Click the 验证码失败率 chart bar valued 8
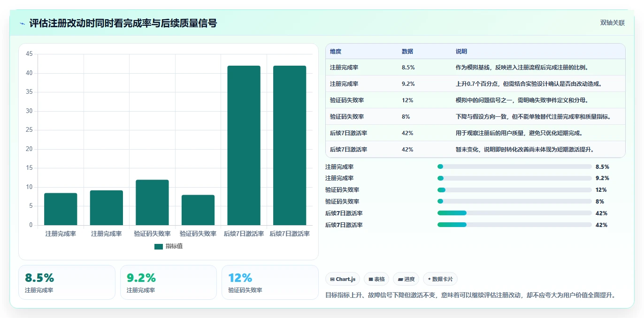 click(198, 210)
